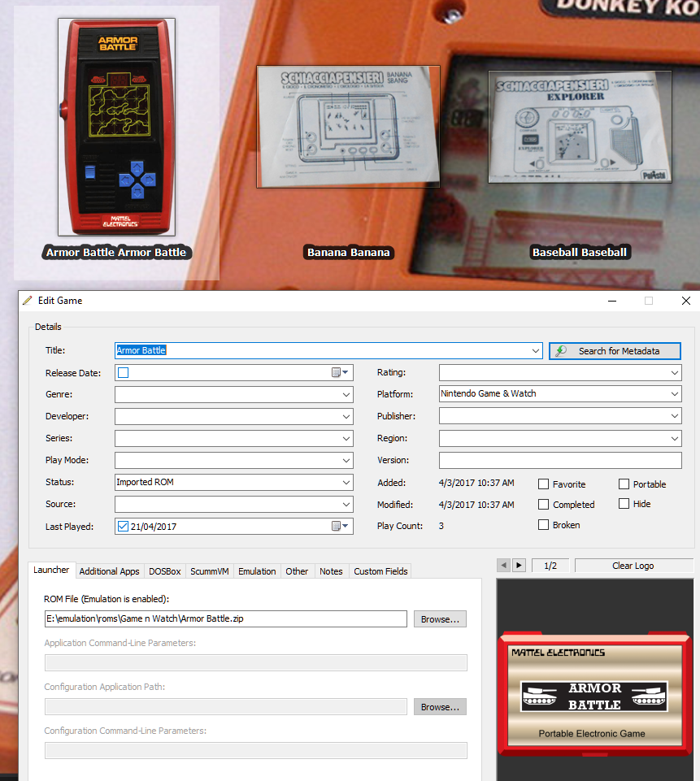Uncheck the Last Played date checkbox
Screen dimensions: 700x781
pyautogui.click(x=123, y=526)
